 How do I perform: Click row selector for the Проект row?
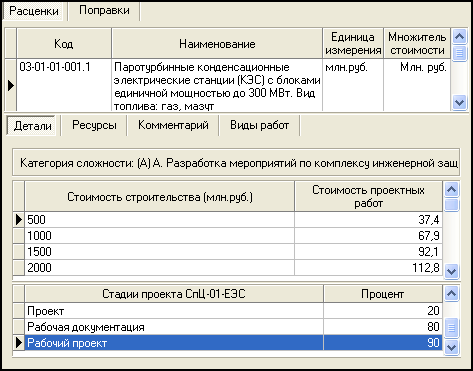[x=19, y=311]
